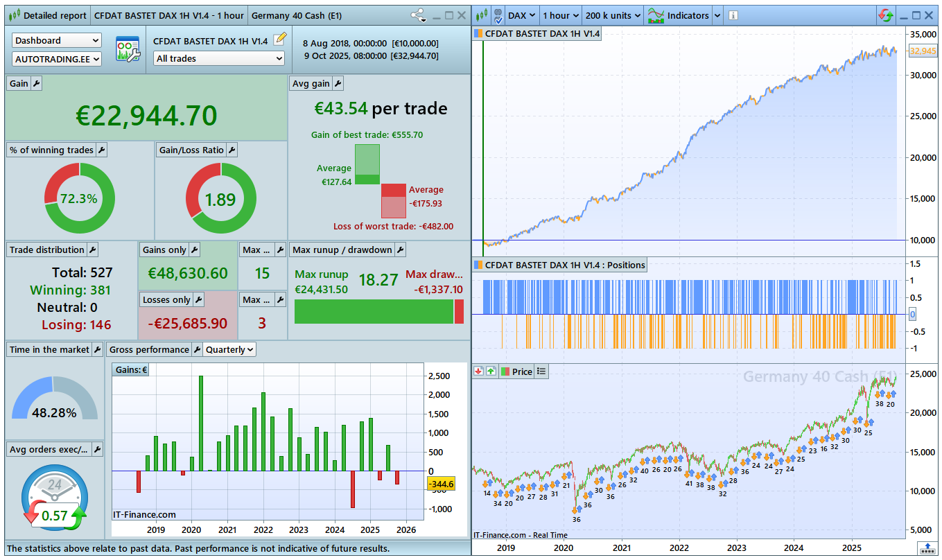Viewport: 942px width, 560px height.
Task: Edit strategy name with pencil icon
Action: click(x=279, y=40)
